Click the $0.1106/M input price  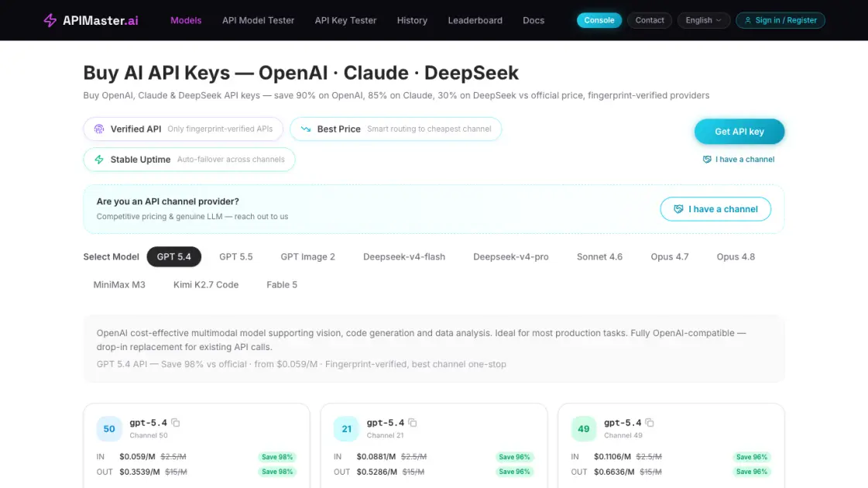pyautogui.click(x=612, y=457)
